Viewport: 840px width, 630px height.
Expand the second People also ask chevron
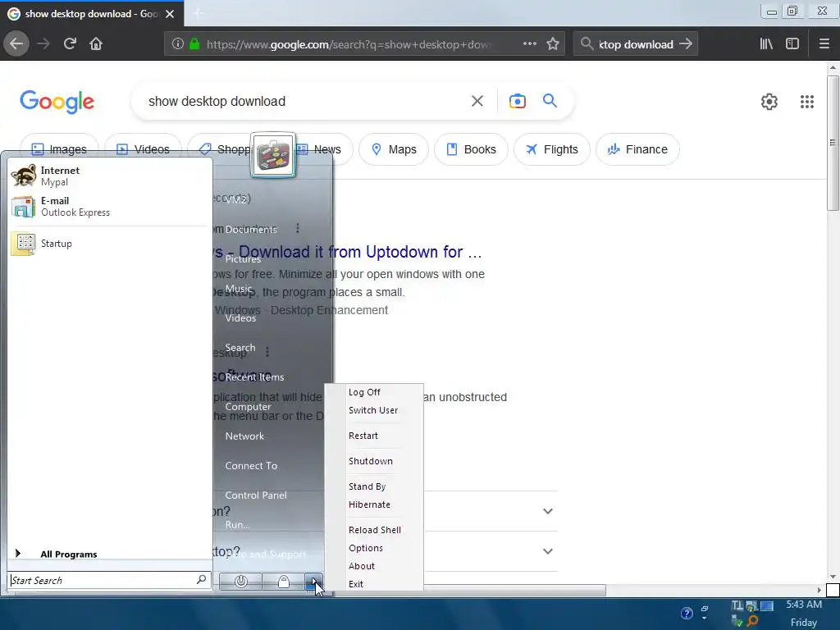click(x=547, y=551)
